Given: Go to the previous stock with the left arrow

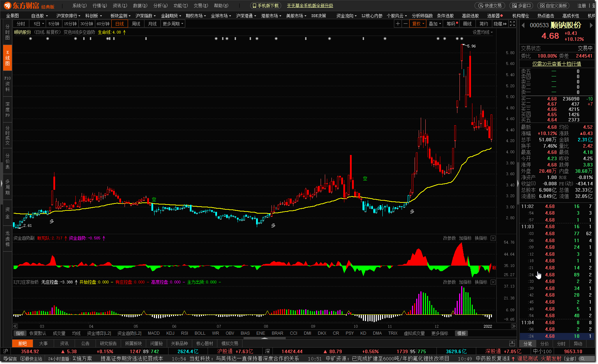Looking at the screenshot, I should click(523, 25).
